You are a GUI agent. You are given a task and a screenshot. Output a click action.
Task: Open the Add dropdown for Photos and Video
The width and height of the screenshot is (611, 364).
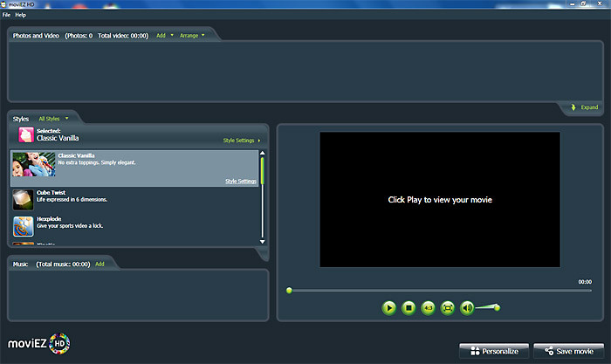tap(165, 36)
